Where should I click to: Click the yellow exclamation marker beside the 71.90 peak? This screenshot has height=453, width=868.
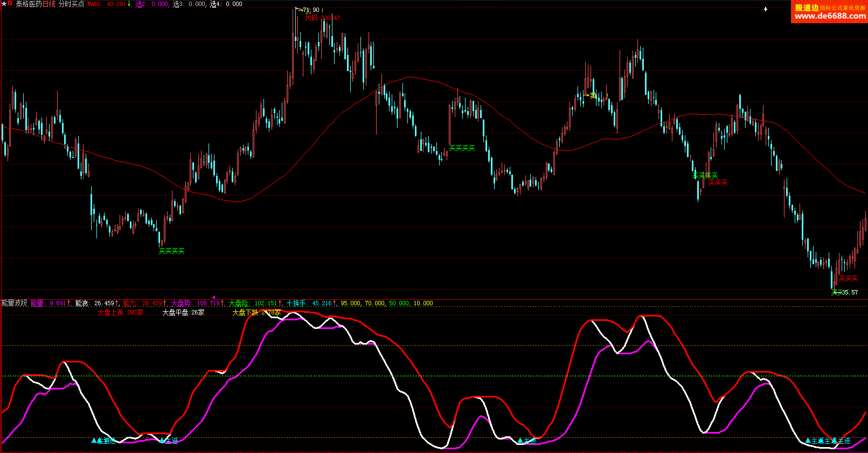pyautogui.click(x=322, y=10)
